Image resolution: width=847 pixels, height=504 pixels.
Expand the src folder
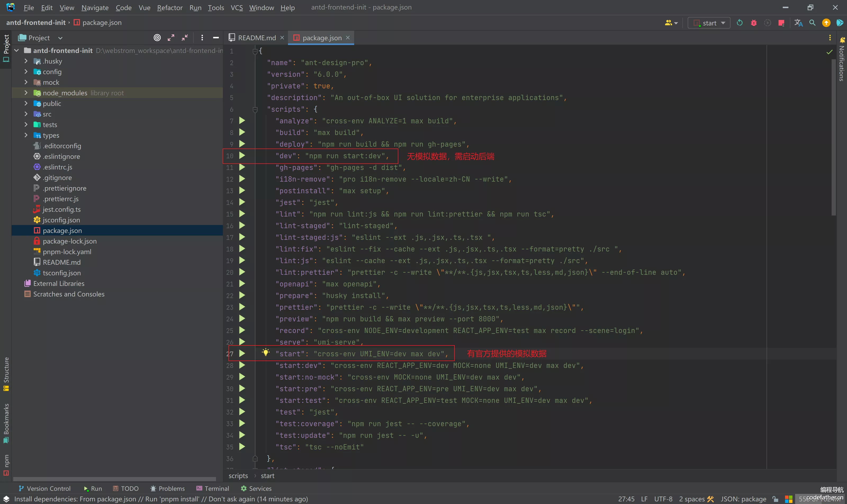click(26, 114)
